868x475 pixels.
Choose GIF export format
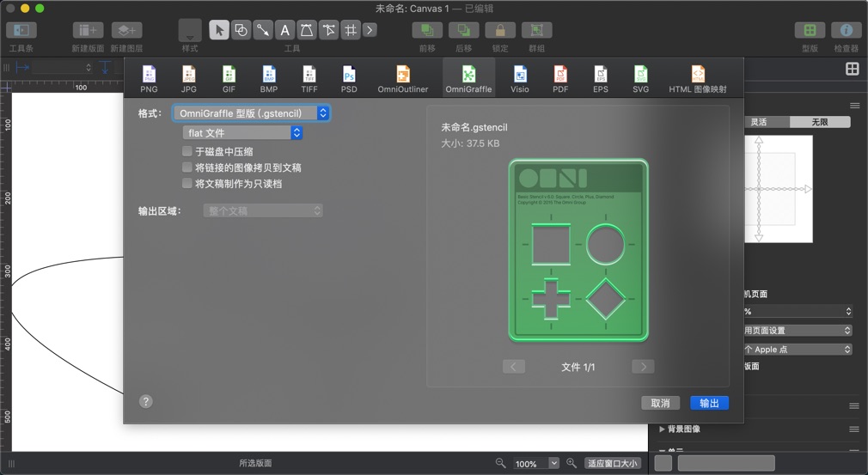coord(229,79)
